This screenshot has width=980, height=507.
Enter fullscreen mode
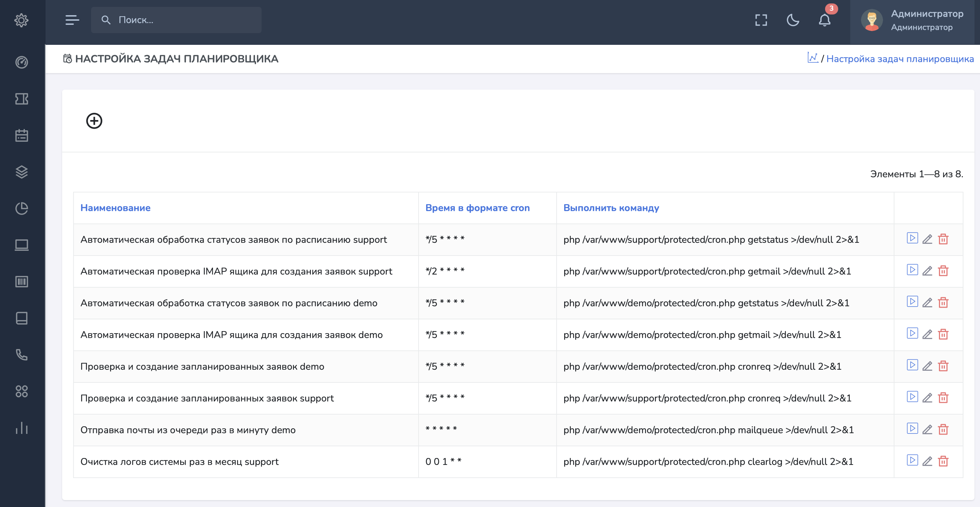tap(761, 20)
